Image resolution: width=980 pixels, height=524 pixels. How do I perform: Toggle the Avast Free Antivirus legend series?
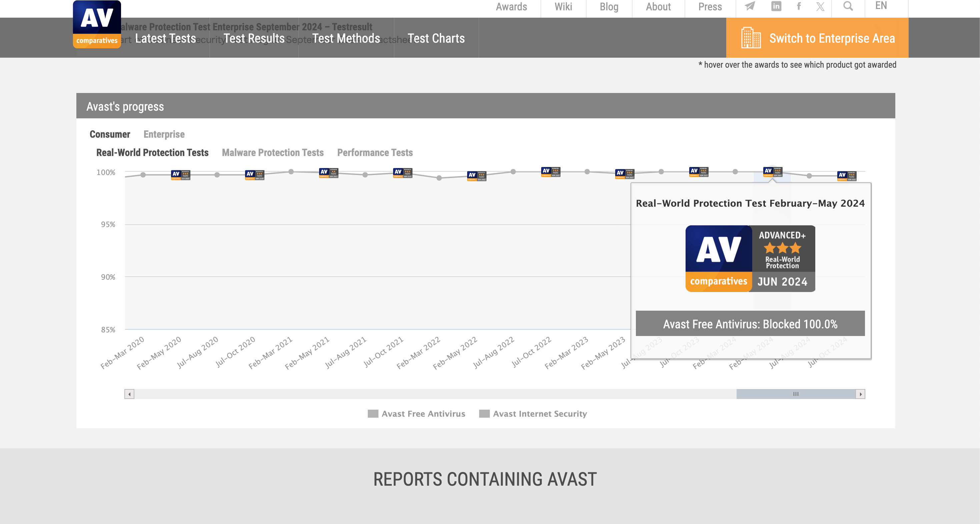tap(416, 414)
